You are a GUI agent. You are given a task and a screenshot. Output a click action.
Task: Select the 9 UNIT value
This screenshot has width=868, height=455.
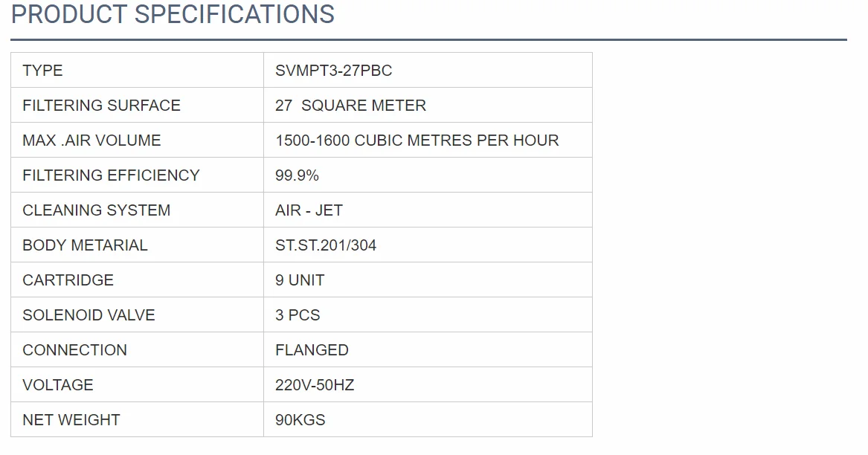[300, 280]
